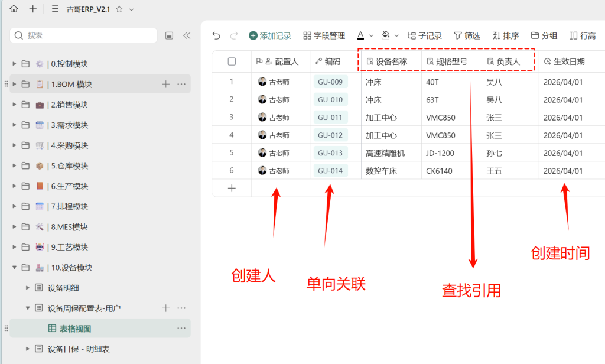Screen dimensions: 605x364
Task: Click the 数控车床 cell
Action: (x=391, y=171)
